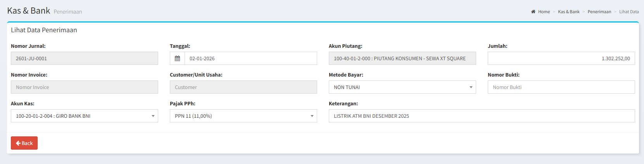The image size is (644, 164).
Task: Click the Keterangan text field
Action: pyautogui.click(x=482, y=116)
